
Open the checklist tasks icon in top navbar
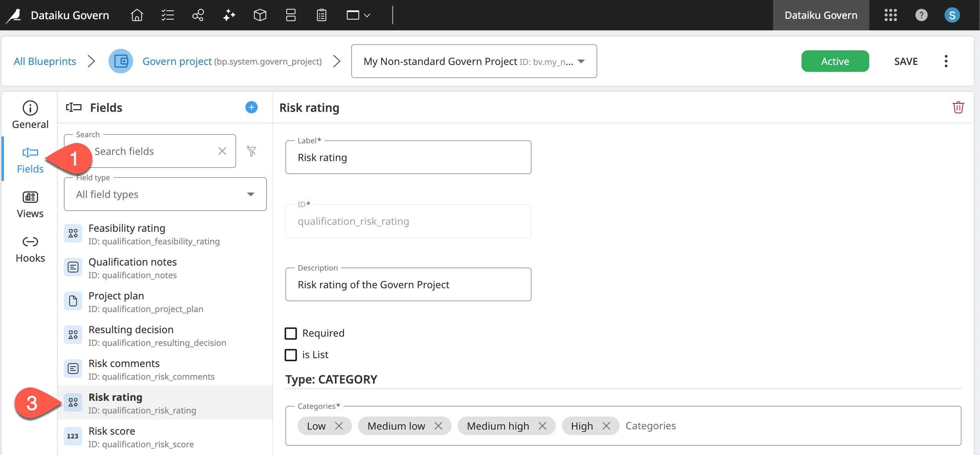(167, 15)
